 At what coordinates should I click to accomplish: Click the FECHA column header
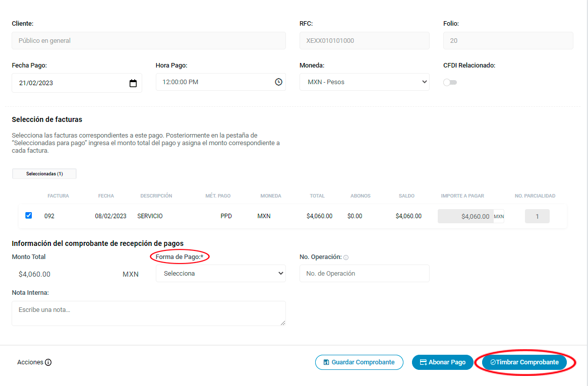(x=106, y=196)
